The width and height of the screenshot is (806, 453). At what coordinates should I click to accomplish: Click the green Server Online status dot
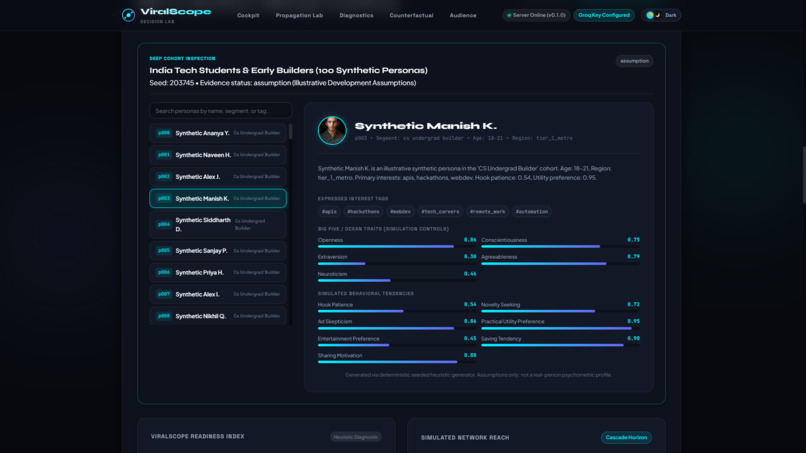(509, 15)
